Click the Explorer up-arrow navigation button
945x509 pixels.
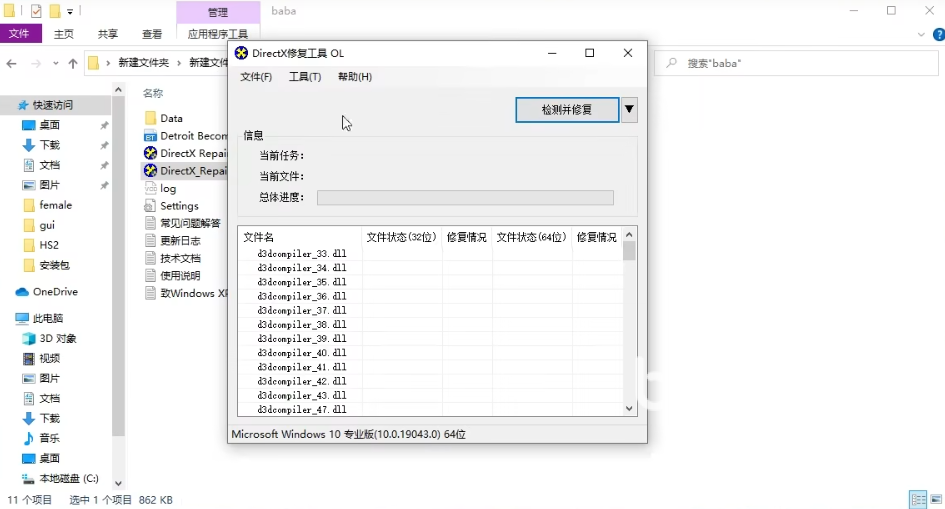[x=72, y=64]
